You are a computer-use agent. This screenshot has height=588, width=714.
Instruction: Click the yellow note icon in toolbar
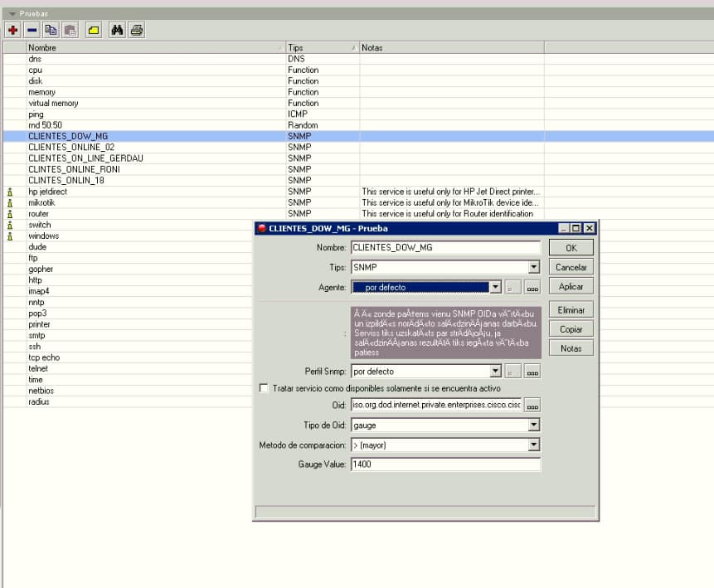coord(93,30)
